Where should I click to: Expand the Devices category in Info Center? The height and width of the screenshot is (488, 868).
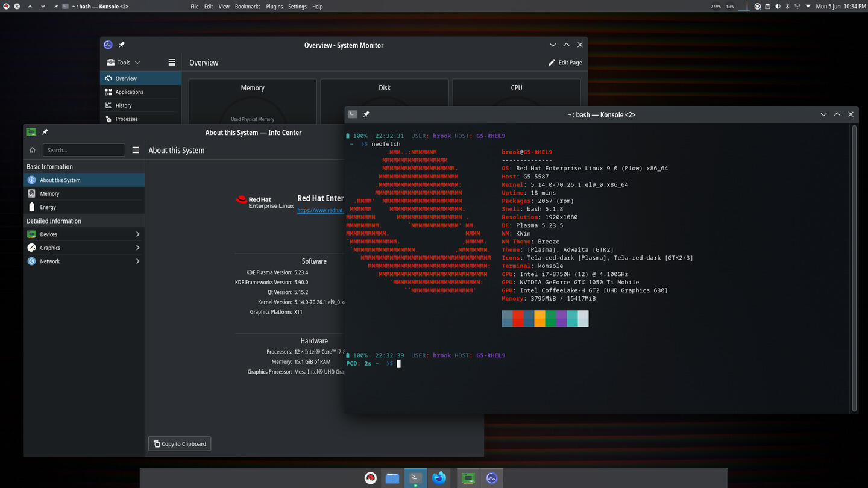tap(84, 234)
